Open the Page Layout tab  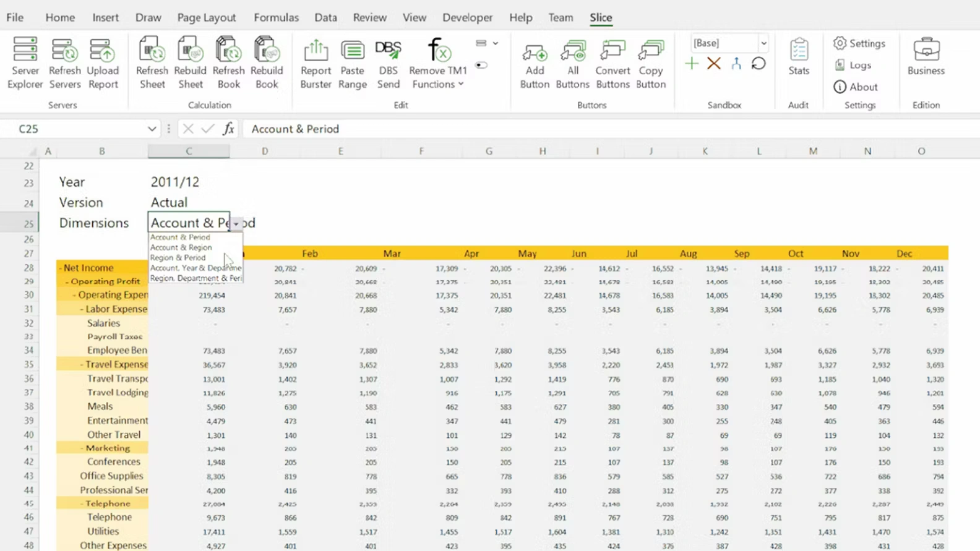click(x=207, y=17)
